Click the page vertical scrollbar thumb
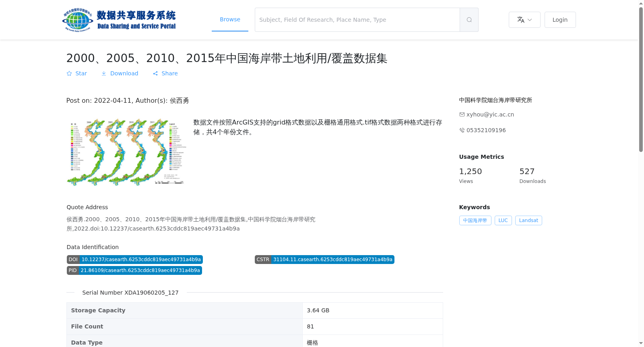 coord(641,80)
